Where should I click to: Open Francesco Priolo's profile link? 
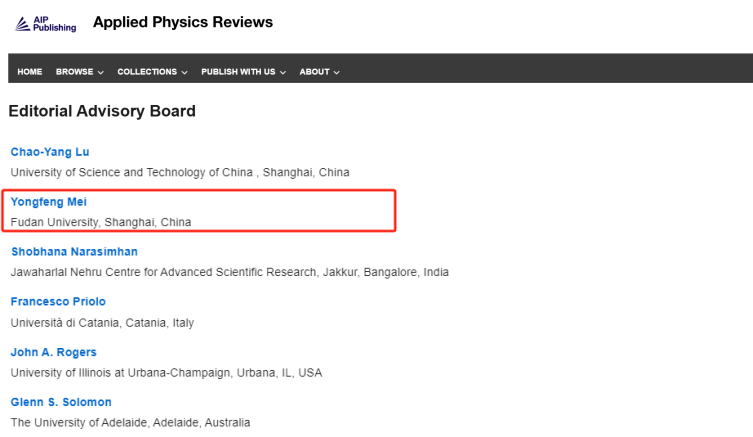pyautogui.click(x=58, y=302)
